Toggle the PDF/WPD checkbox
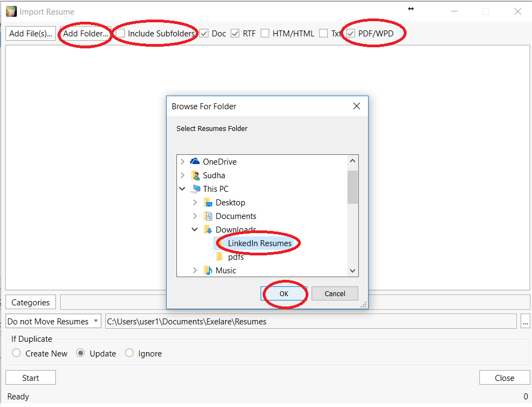This screenshot has height=407, width=532. click(x=351, y=33)
